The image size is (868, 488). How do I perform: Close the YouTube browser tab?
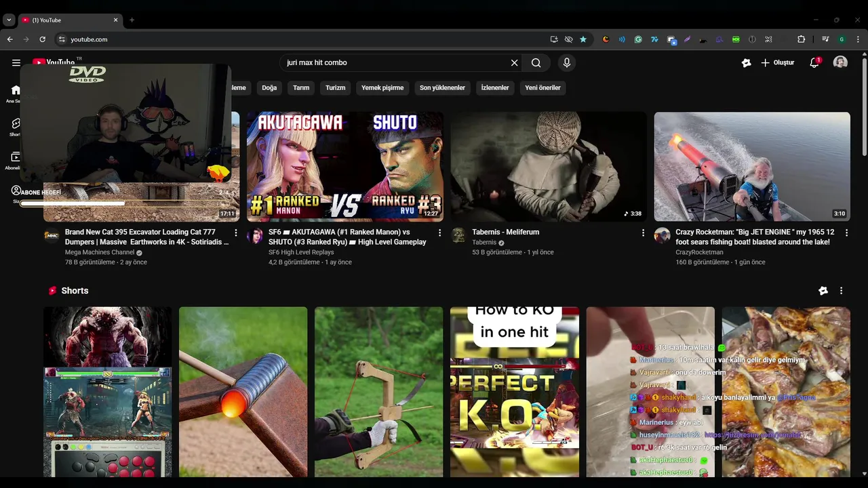115,20
